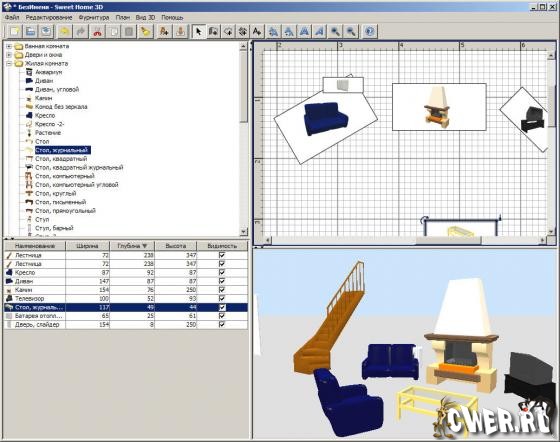Viewport: 560px width, 442px height.
Task: Toggle visibility checkbox for Батарея отопления row
Action: 222,316
